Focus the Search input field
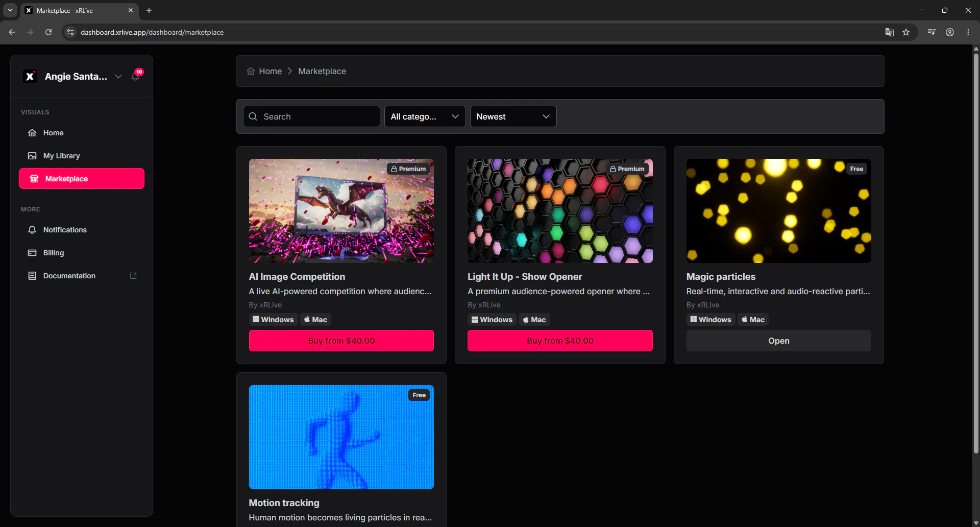Image resolution: width=980 pixels, height=527 pixels. click(x=311, y=116)
